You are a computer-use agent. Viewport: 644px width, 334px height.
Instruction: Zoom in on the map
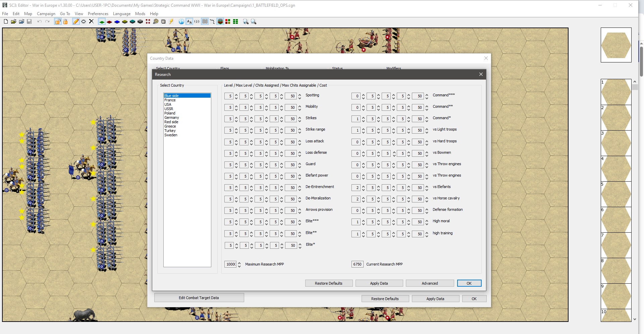[246, 21]
